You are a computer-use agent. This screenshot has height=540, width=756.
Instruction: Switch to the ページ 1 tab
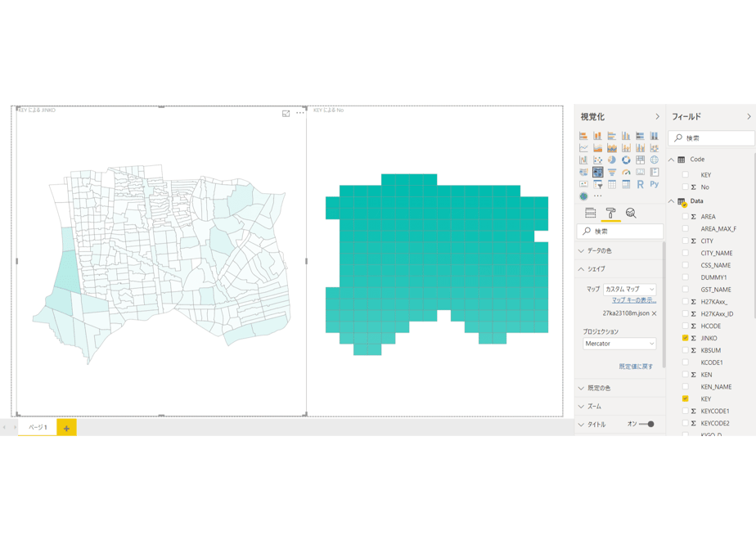click(38, 428)
